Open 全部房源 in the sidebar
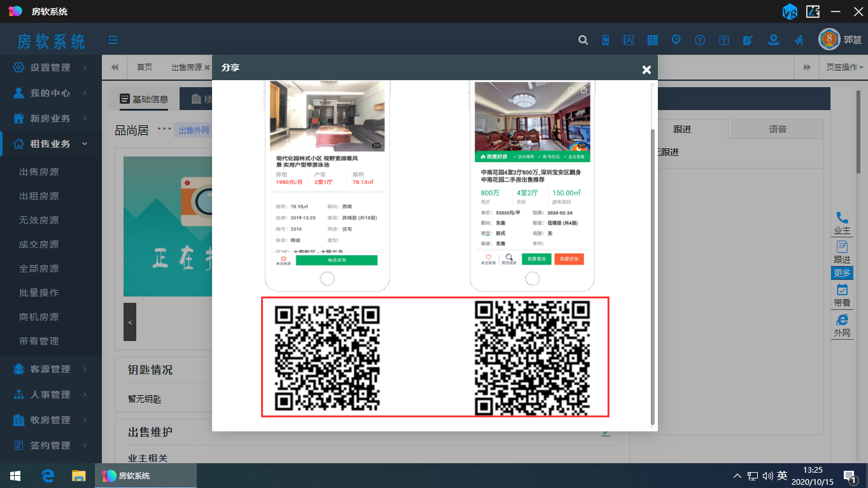 pos(39,268)
